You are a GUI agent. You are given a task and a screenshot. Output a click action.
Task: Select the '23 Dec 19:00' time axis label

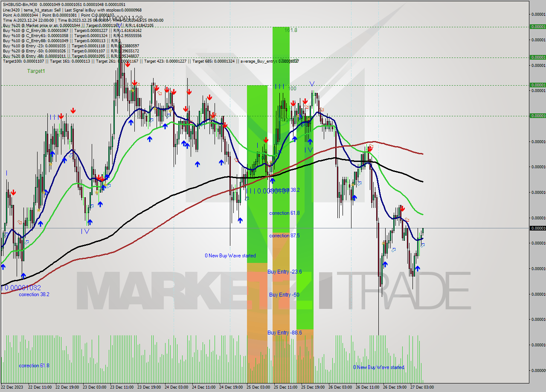click(x=149, y=387)
